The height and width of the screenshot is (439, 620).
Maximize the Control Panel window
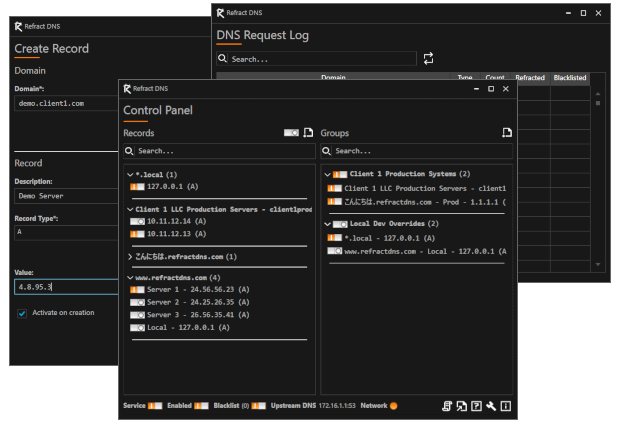click(491, 89)
